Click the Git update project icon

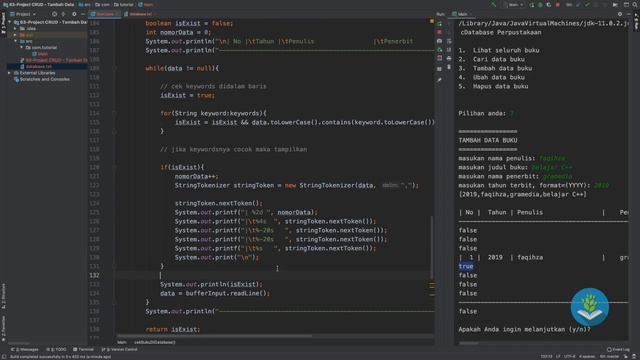pos(578,4)
